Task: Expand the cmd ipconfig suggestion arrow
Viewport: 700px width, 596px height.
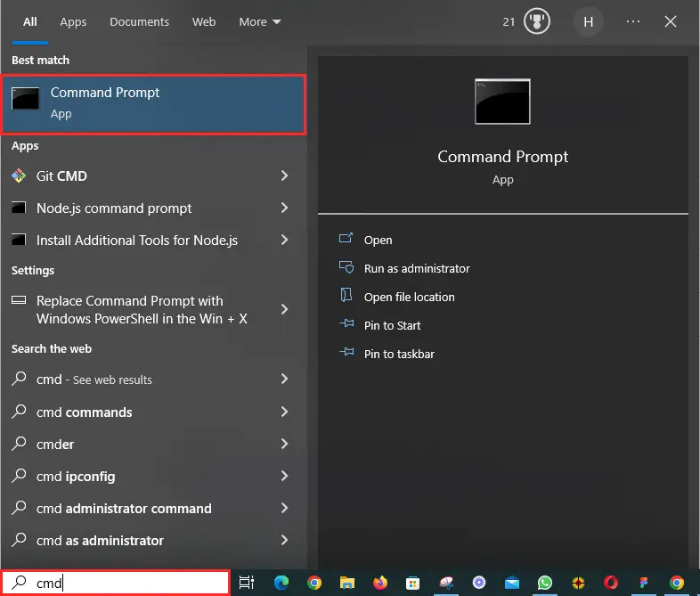Action: (284, 476)
